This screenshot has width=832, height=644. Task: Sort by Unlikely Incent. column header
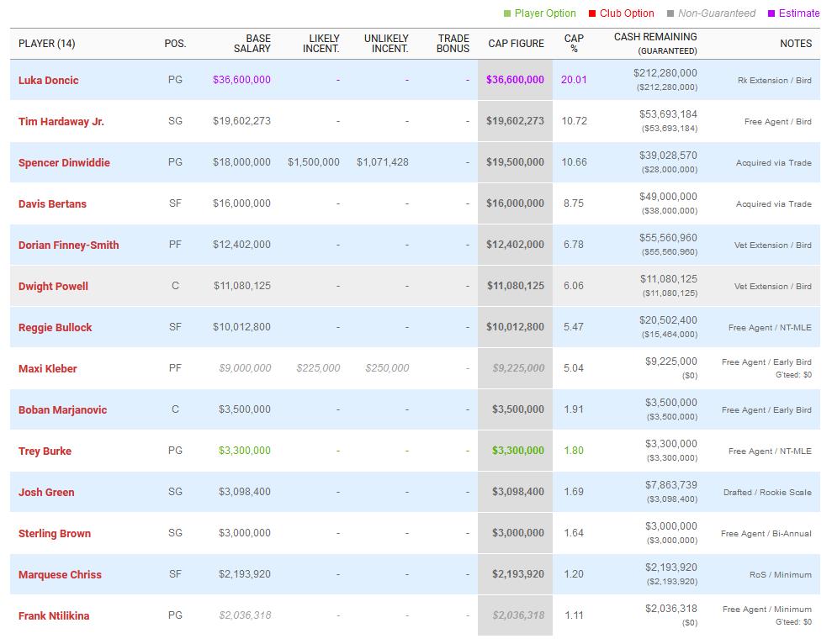click(x=386, y=44)
